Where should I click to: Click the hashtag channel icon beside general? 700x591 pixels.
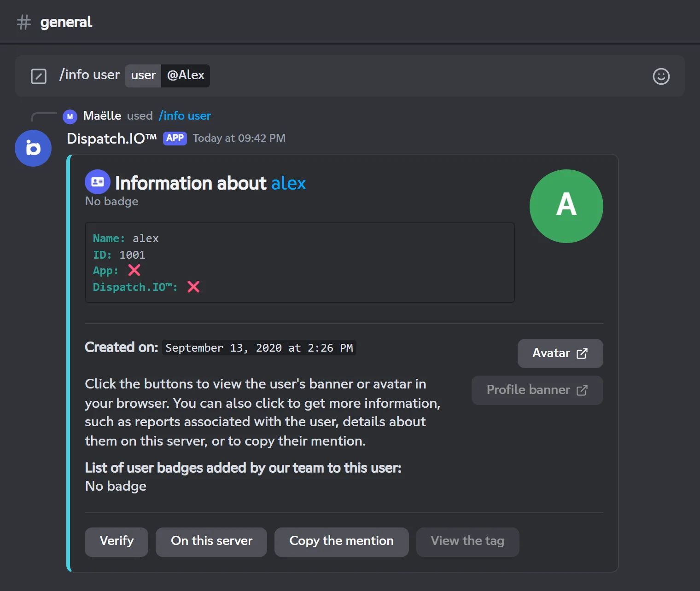coord(23,22)
